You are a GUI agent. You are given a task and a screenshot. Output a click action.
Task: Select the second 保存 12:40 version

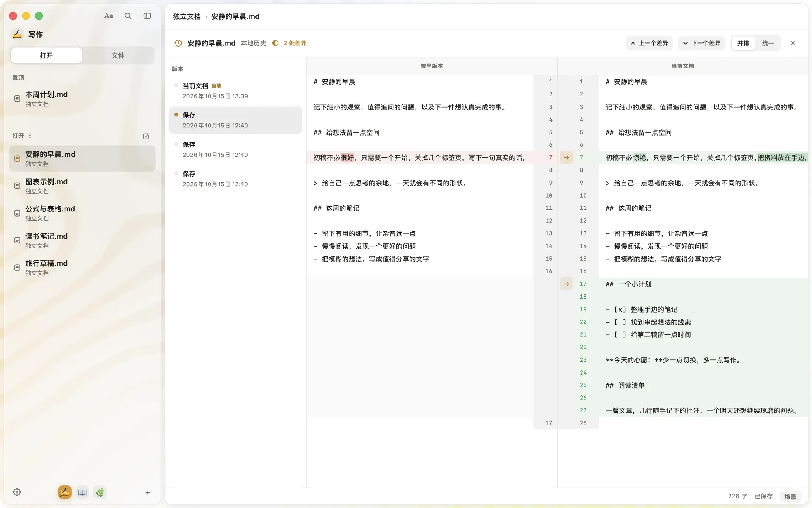[235, 150]
